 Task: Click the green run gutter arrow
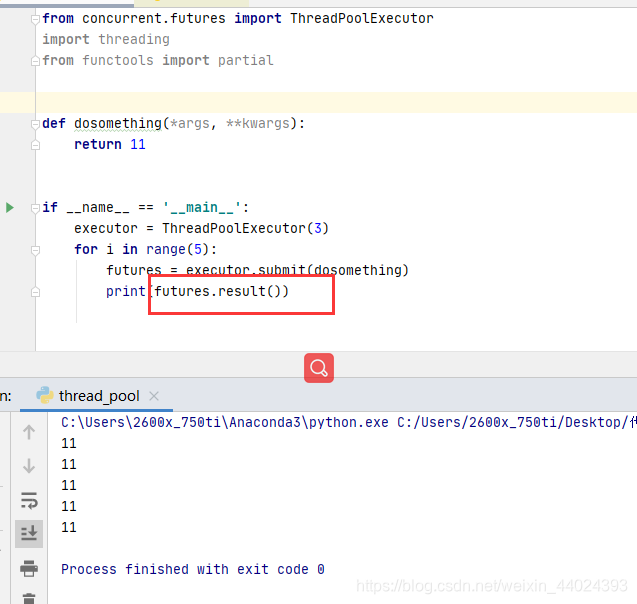(10, 208)
